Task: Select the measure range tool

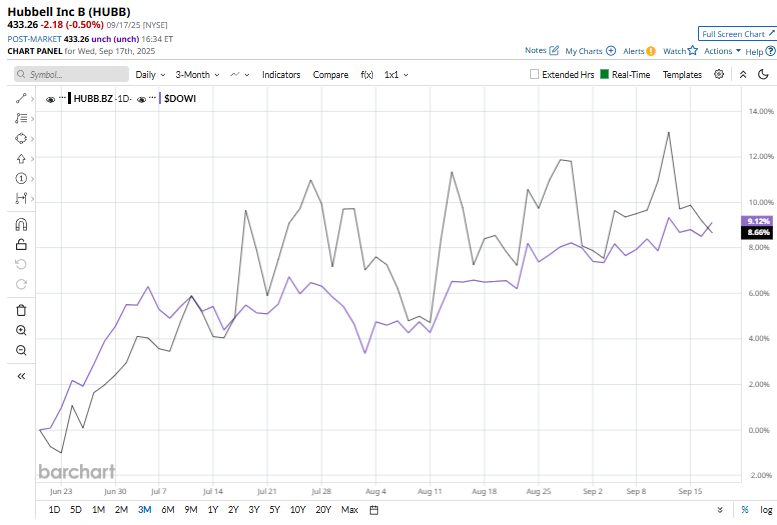Action: 21,198
